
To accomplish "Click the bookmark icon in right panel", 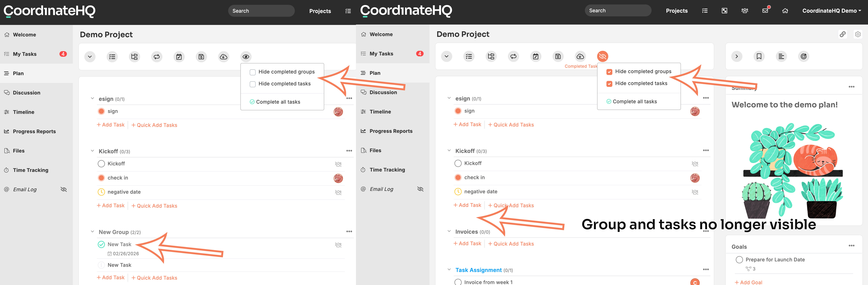I will [x=759, y=56].
